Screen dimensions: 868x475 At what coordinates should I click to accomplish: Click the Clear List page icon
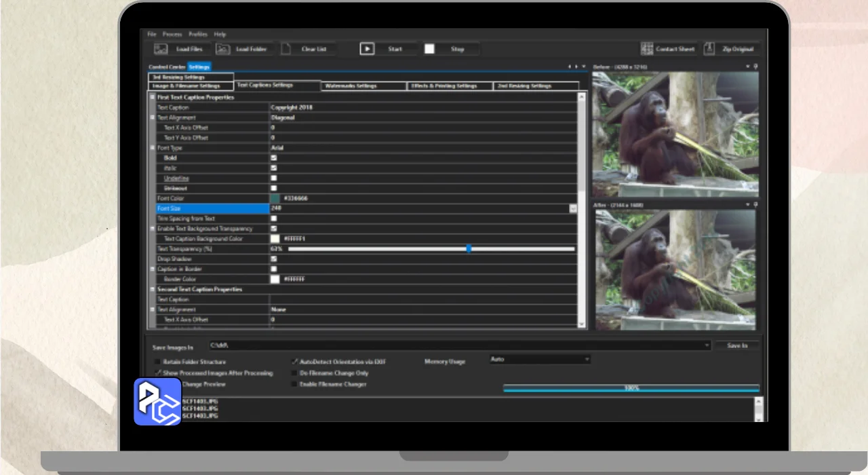286,49
